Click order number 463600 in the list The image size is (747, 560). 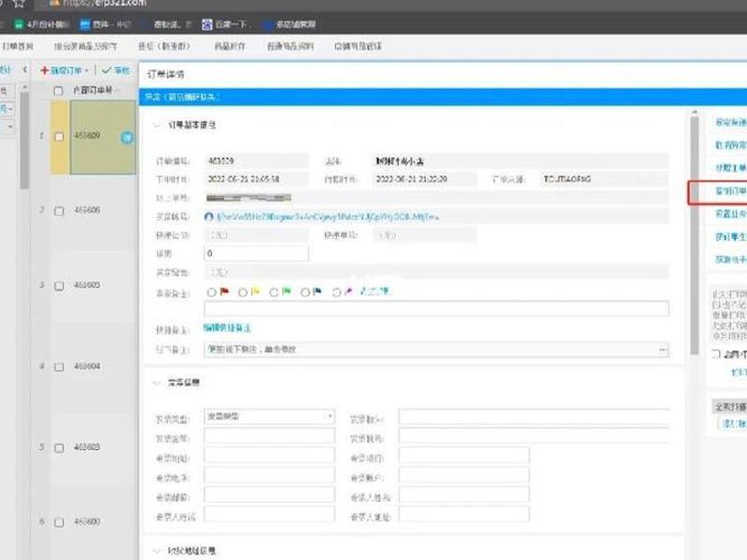[x=87, y=522]
